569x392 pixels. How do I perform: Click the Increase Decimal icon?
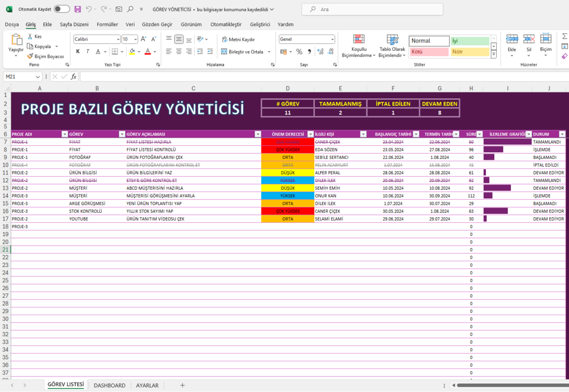pyautogui.click(x=321, y=52)
